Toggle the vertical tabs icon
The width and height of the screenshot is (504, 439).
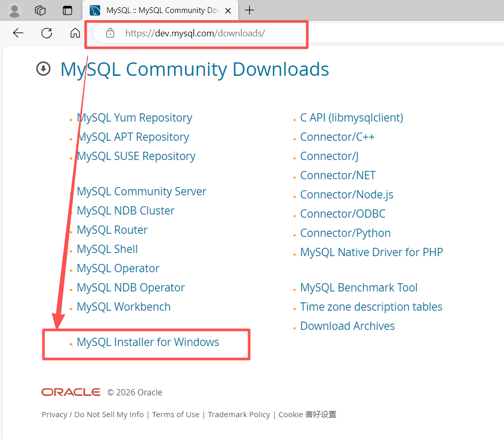click(67, 10)
